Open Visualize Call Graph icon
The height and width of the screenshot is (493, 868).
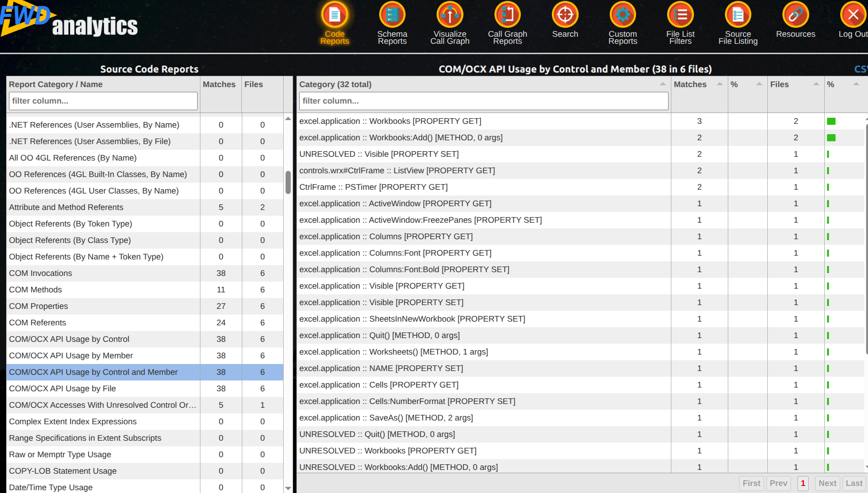tap(450, 15)
